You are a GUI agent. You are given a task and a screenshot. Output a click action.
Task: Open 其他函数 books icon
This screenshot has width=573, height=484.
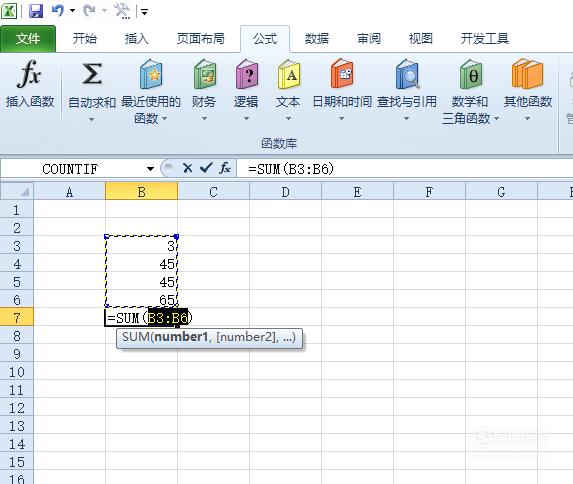point(527,74)
